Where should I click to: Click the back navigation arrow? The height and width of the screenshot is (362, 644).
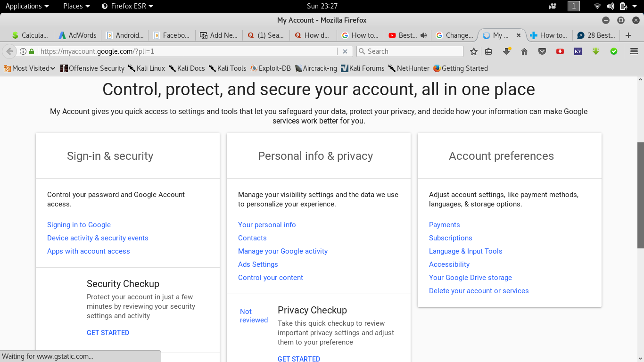8,51
